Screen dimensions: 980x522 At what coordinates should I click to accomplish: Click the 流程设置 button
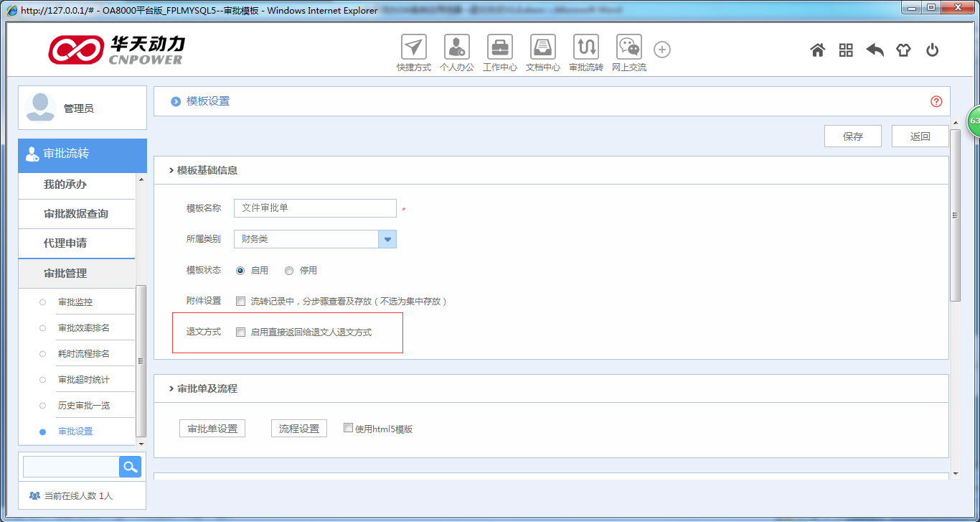click(x=299, y=429)
